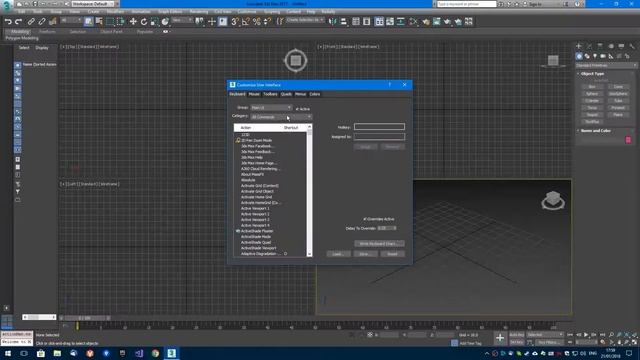
Task: Select the Shapes category icon
Action: tap(587, 56)
